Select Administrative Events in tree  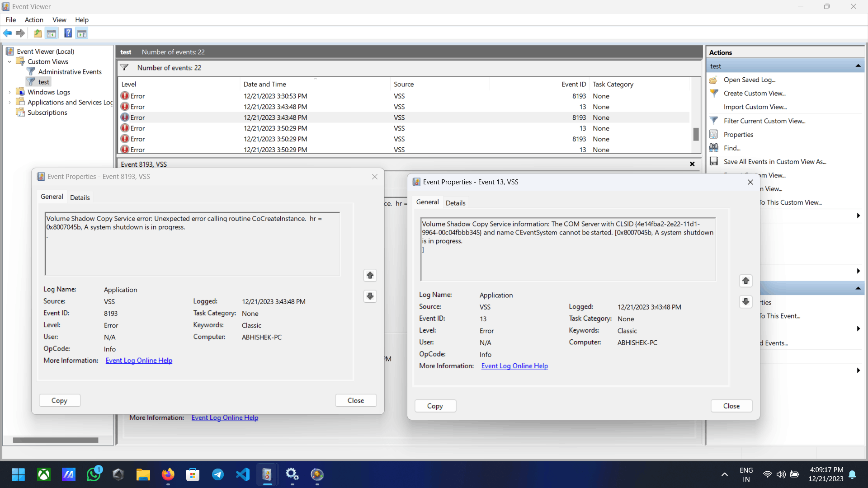(70, 72)
